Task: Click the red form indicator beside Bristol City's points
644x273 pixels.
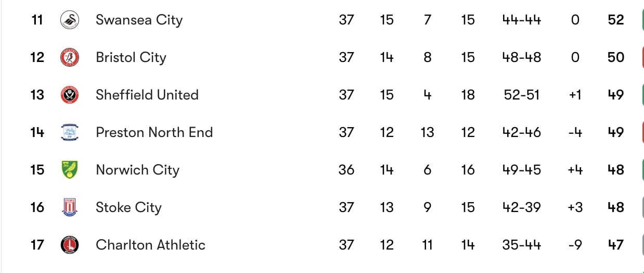Action: [641, 57]
